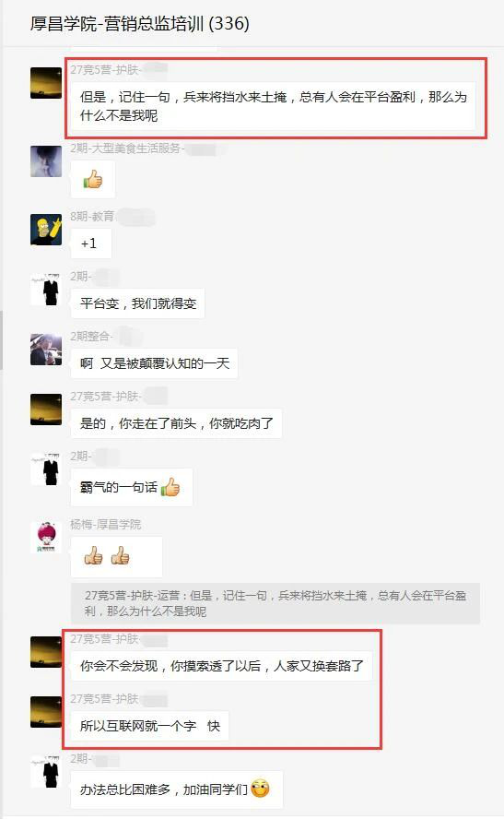The height and width of the screenshot is (819, 504).
Task: Select the 所以互联网就一个字 快 message
Action: click(x=150, y=726)
